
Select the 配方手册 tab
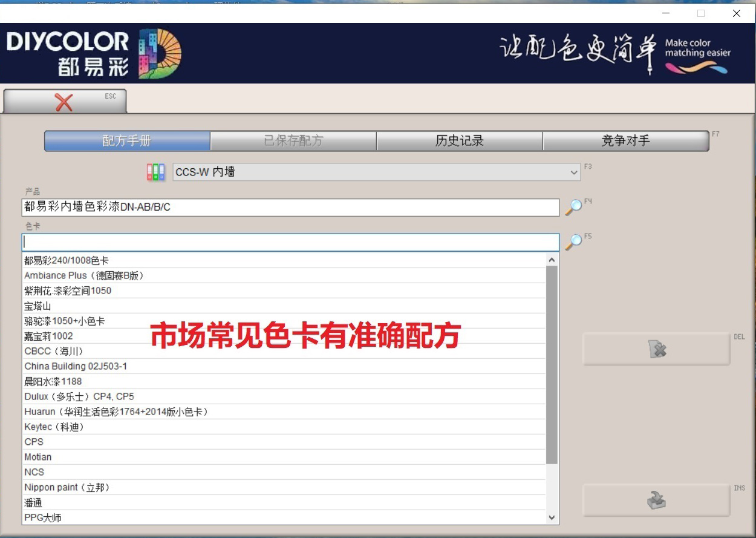[127, 140]
